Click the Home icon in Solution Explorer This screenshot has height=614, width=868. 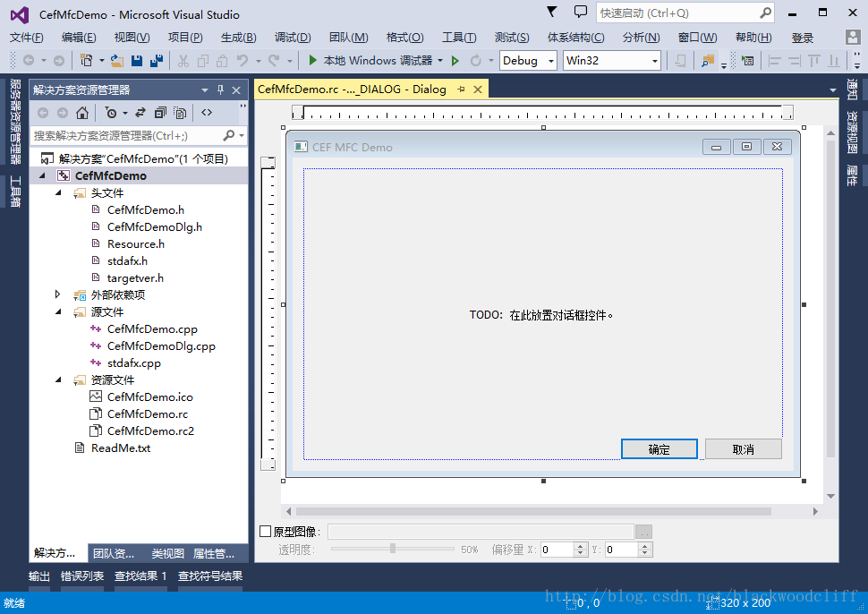pos(82,113)
